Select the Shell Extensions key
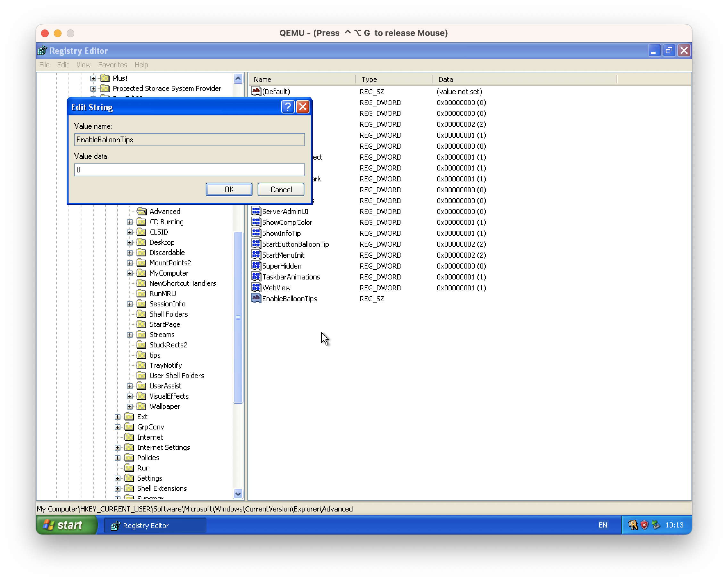The image size is (728, 582). (x=162, y=488)
